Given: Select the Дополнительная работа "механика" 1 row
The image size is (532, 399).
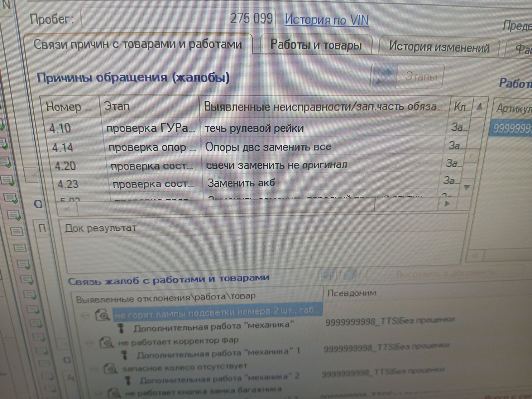Looking at the screenshot, I should tap(218, 353).
